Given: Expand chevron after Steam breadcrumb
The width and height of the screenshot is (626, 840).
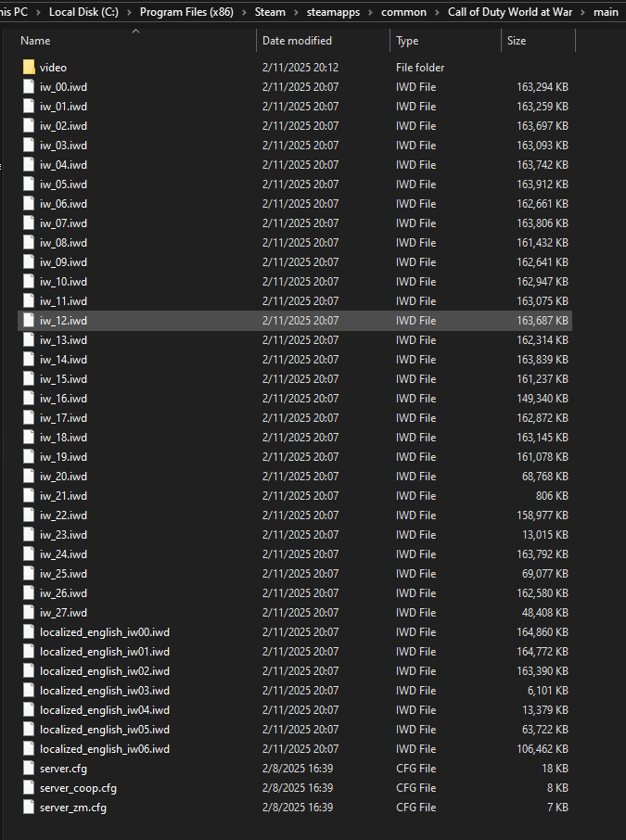Looking at the screenshot, I should pyautogui.click(x=296, y=12).
